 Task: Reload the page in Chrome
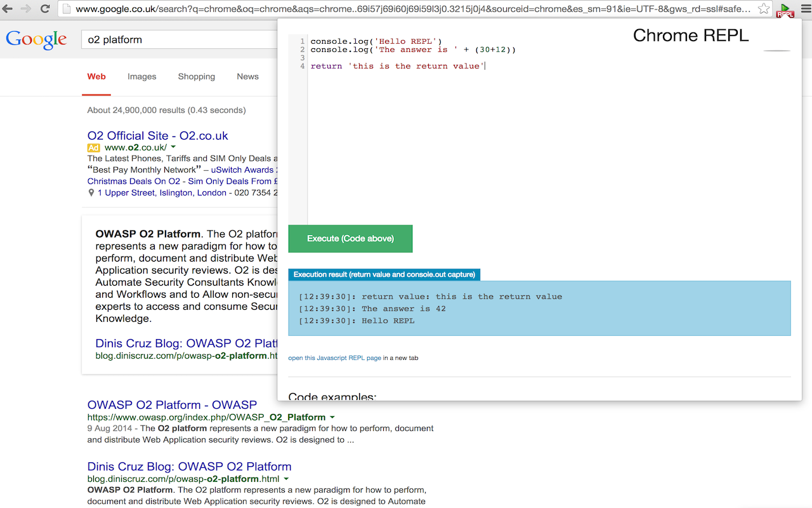(45, 9)
